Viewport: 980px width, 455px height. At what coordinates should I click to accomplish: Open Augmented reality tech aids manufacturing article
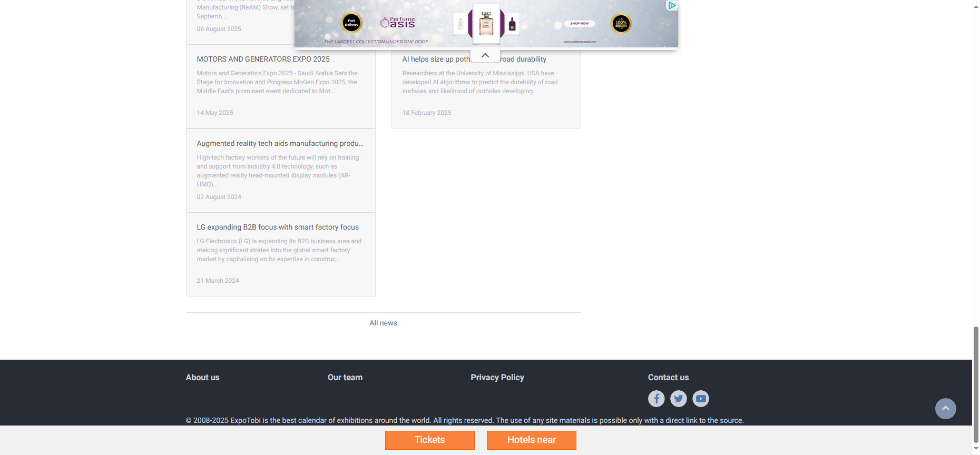(280, 143)
